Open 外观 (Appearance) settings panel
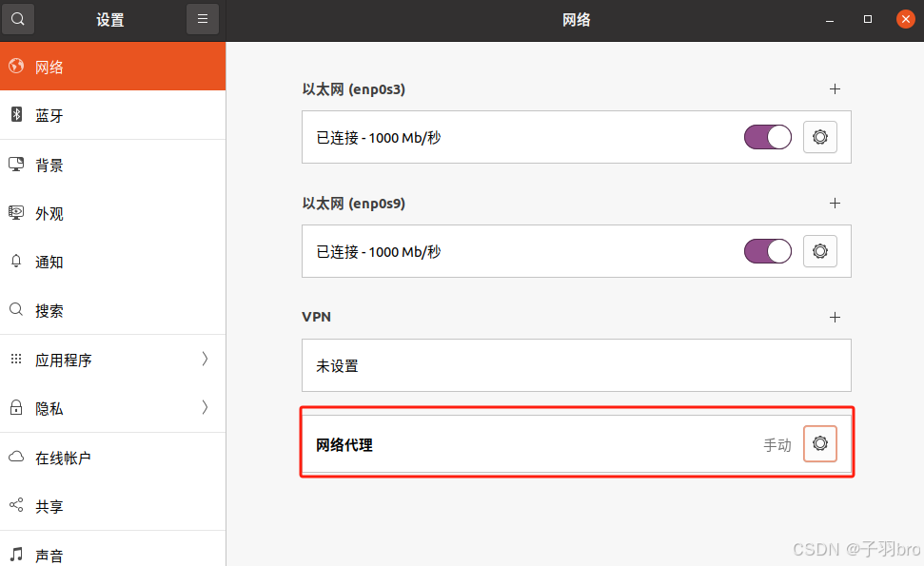Viewport: 924px width, 566px height. point(112,214)
